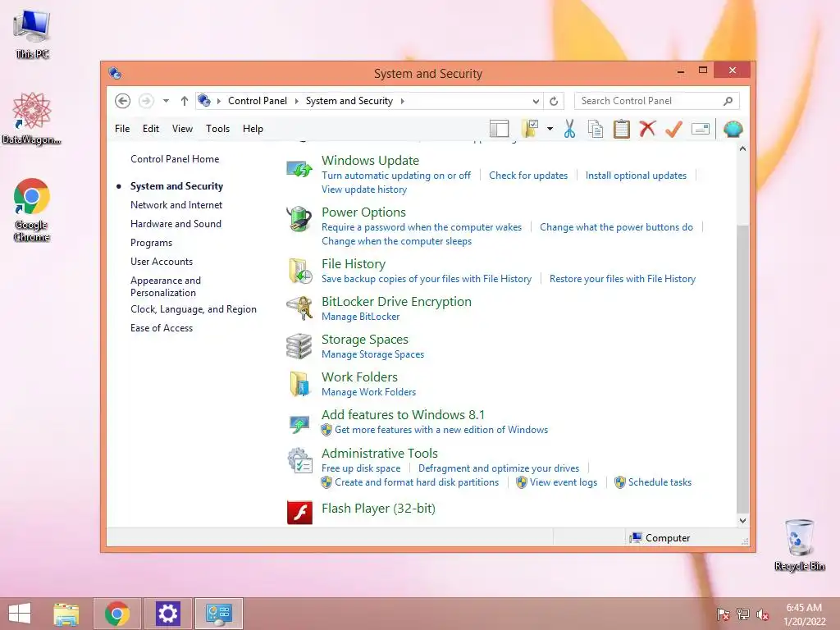Click the shell globe toolbar icon

733,129
